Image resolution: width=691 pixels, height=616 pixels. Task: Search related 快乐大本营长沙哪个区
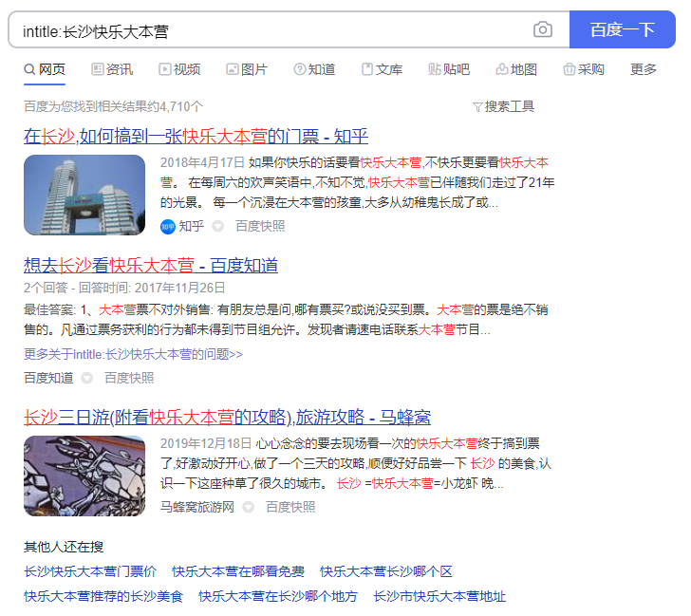coord(386,571)
